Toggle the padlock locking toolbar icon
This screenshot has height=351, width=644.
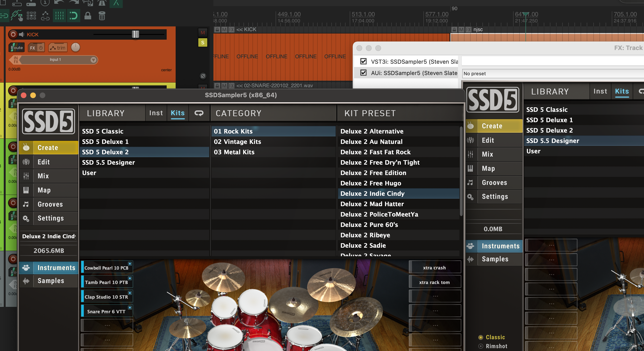[x=88, y=16]
